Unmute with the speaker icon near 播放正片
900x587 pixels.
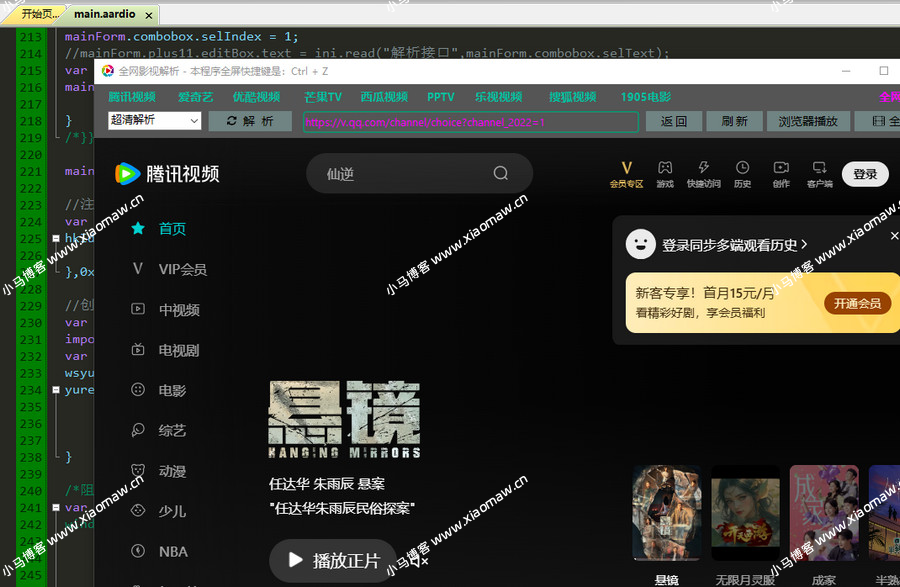coord(419,561)
